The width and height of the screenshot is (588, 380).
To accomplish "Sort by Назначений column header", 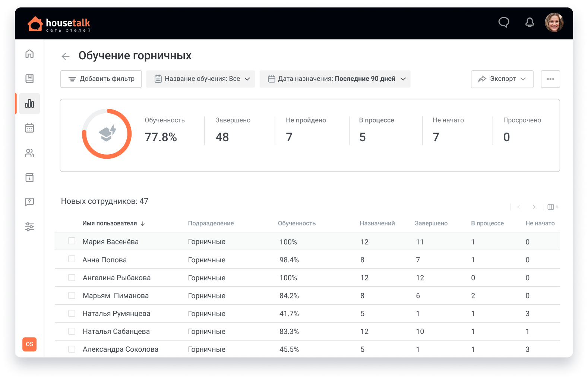I will click(377, 223).
